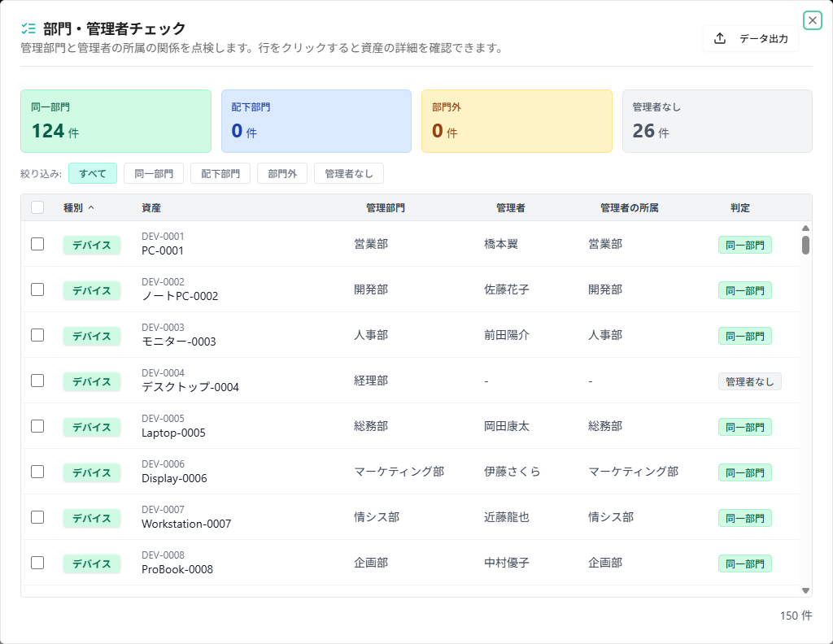Click the 判定 column header
The width and height of the screenshot is (833, 644).
[740, 207]
